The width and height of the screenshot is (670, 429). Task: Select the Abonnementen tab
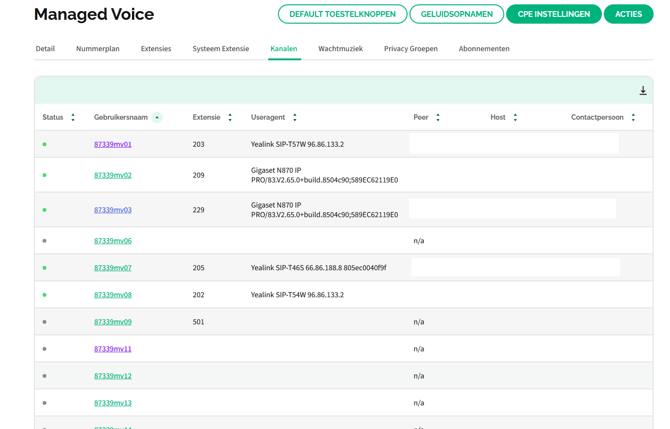pos(484,48)
